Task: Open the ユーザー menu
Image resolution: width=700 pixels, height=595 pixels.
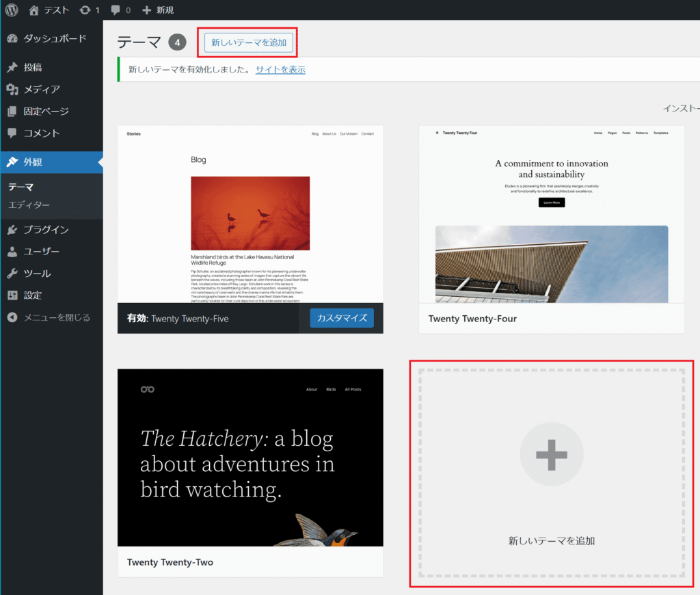Action: [x=42, y=252]
